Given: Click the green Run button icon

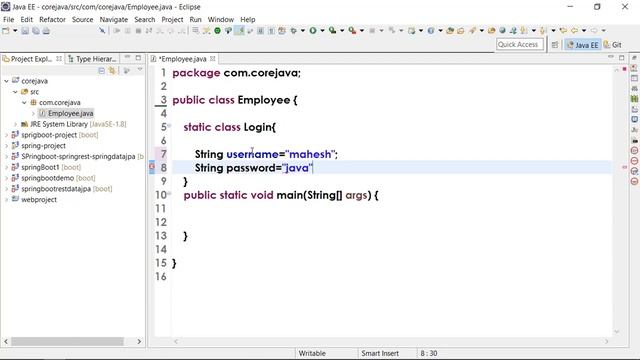Looking at the screenshot, I should [313, 31].
